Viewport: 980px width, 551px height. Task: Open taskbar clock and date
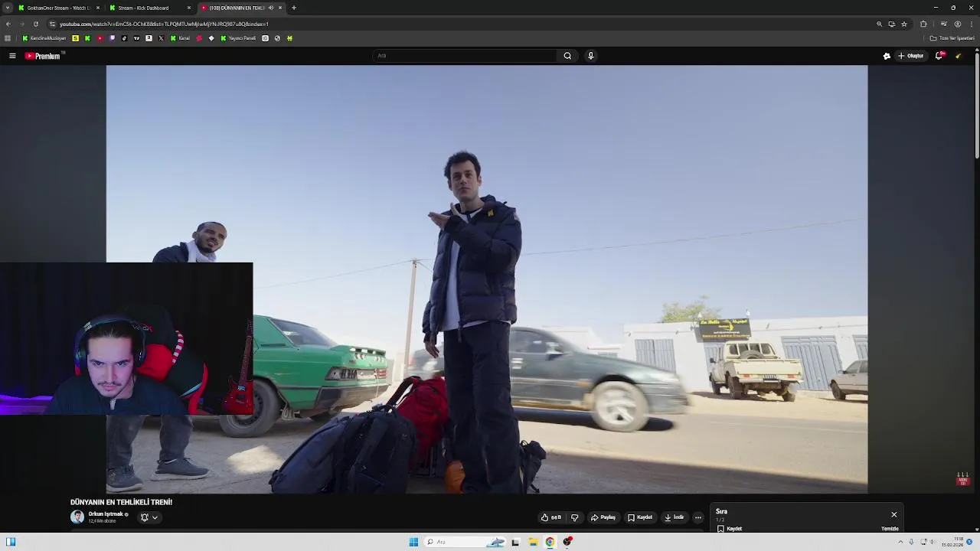pos(952,542)
